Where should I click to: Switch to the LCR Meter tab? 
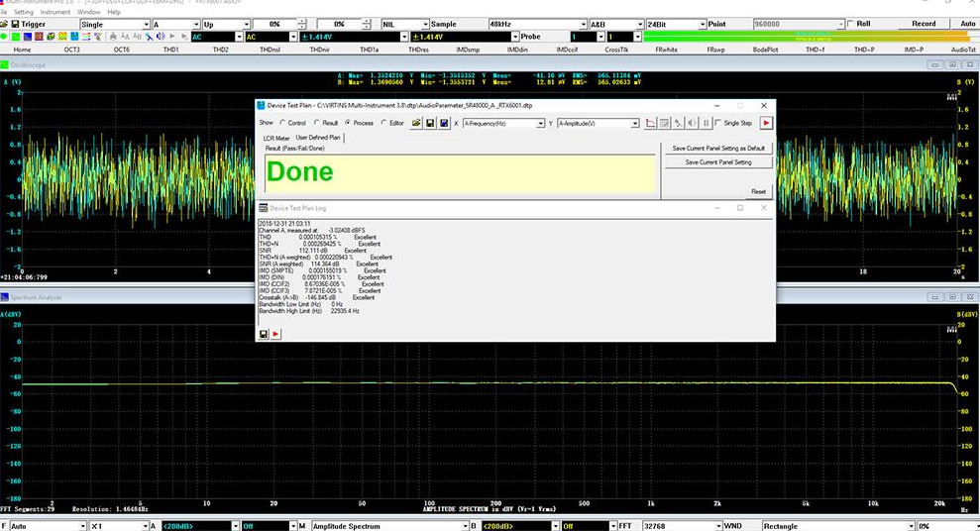coord(276,138)
